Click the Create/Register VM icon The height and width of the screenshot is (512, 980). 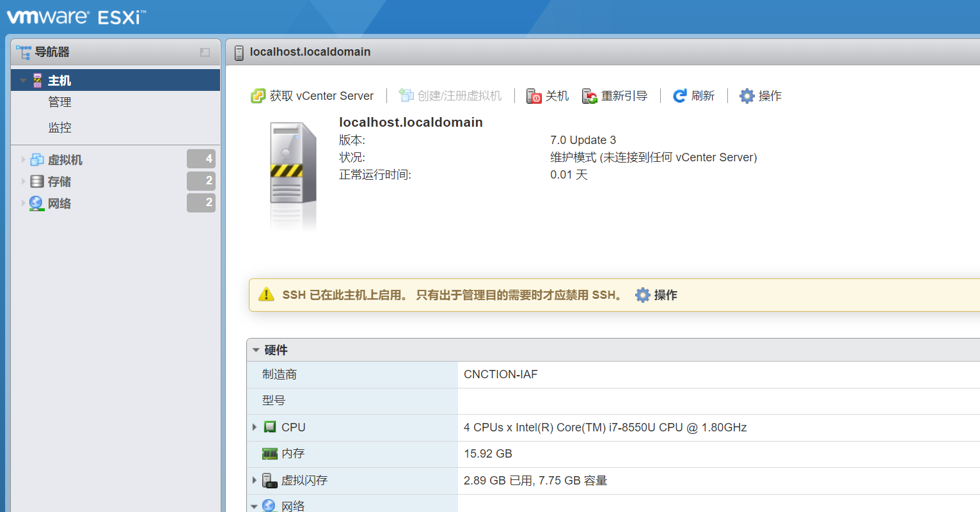(406, 95)
